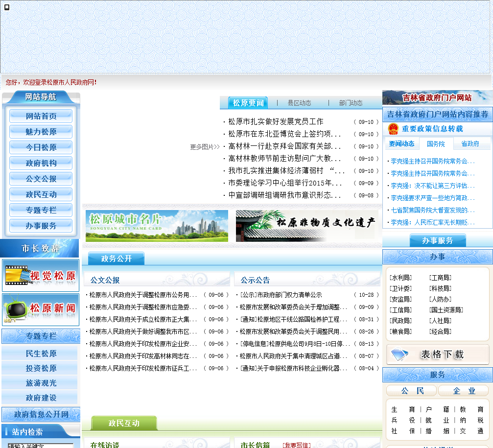
Task: Click the 吉林省政府门户网站 header banner
Action: (x=437, y=97)
